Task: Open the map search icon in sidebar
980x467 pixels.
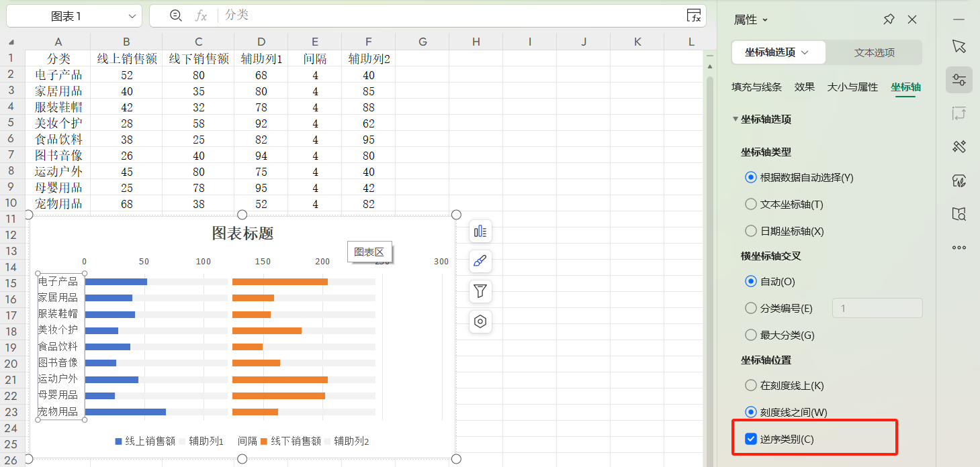Action: [x=959, y=214]
